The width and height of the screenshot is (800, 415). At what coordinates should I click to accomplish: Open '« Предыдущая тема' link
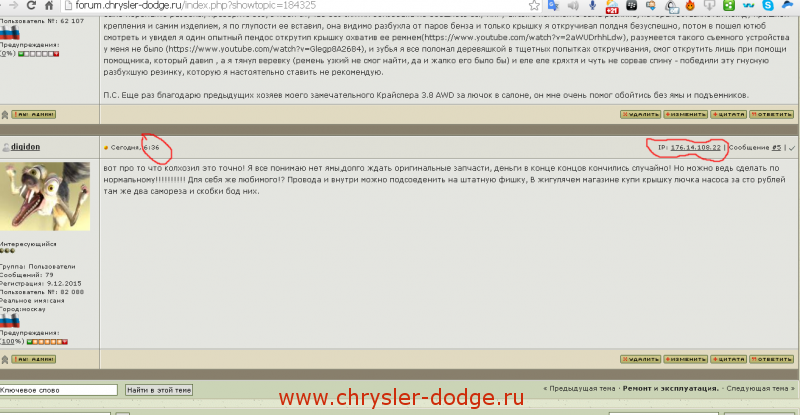click(579, 388)
